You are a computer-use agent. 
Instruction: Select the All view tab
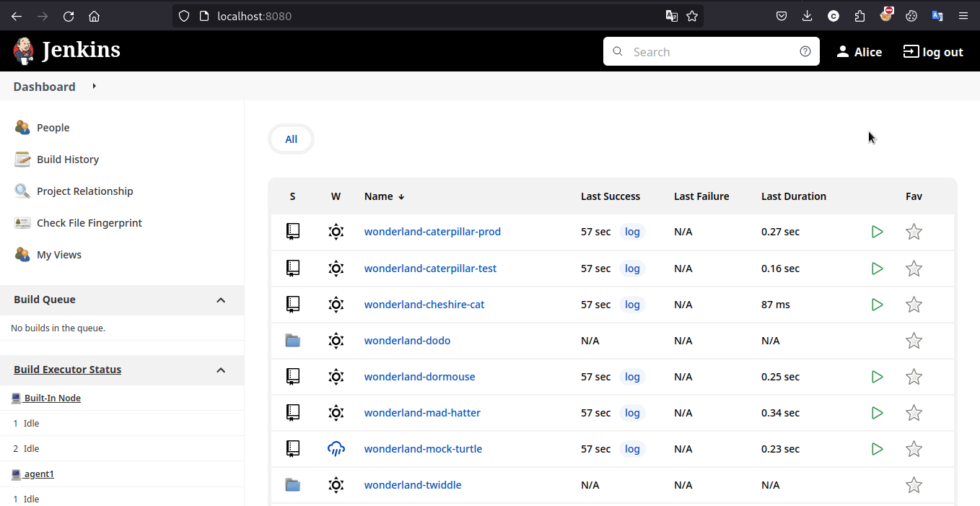click(x=291, y=139)
